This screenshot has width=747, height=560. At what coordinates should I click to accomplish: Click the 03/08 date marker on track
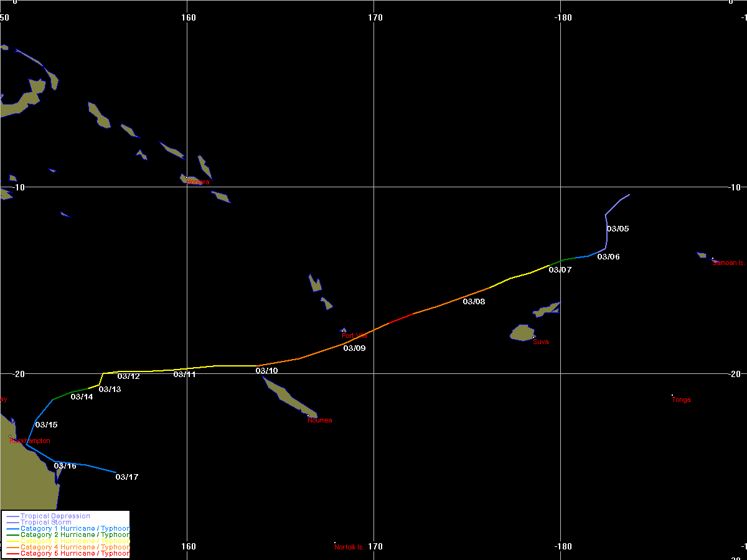474,302
